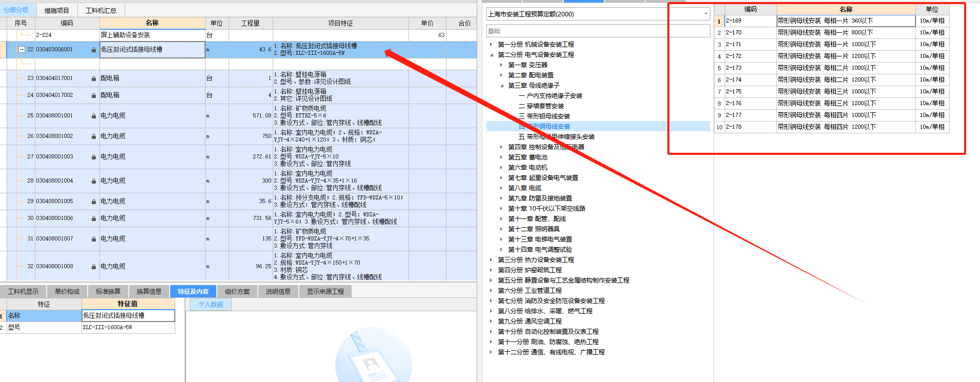Collapse 第二分册 电气设备安装工程 node
980x382 pixels.
[x=491, y=55]
